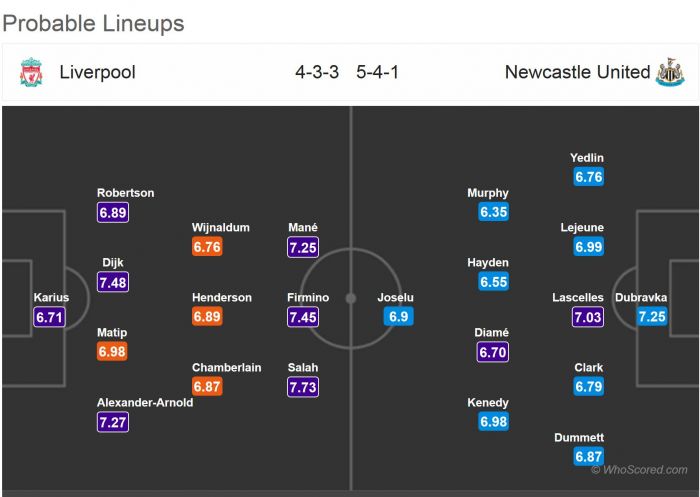Click Joselu's 6.9 rating badge
The image size is (700, 497).
396,317
